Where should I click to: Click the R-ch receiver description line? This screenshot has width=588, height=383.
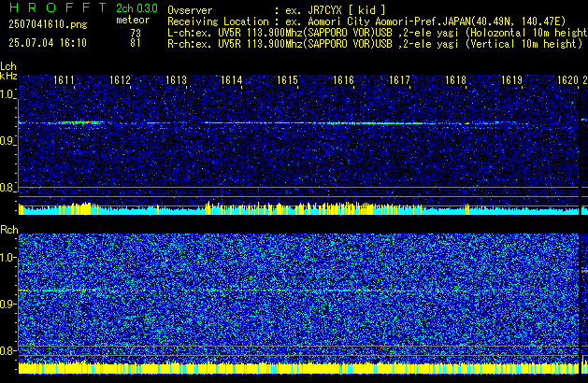click(375, 44)
